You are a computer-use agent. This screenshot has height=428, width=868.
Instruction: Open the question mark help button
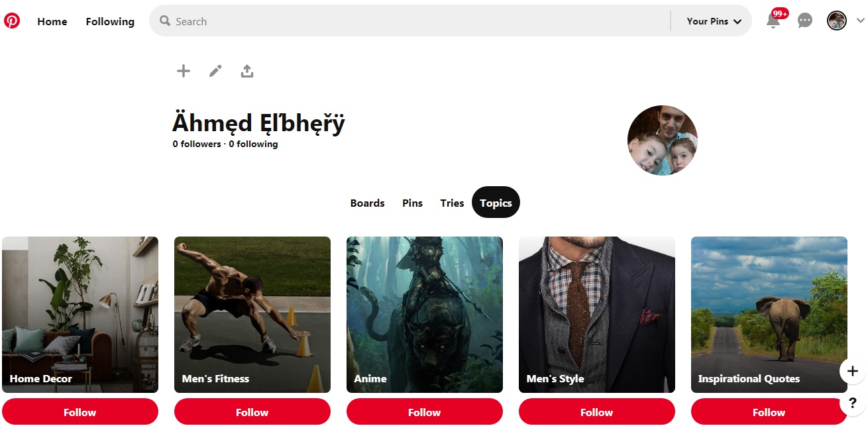point(853,403)
